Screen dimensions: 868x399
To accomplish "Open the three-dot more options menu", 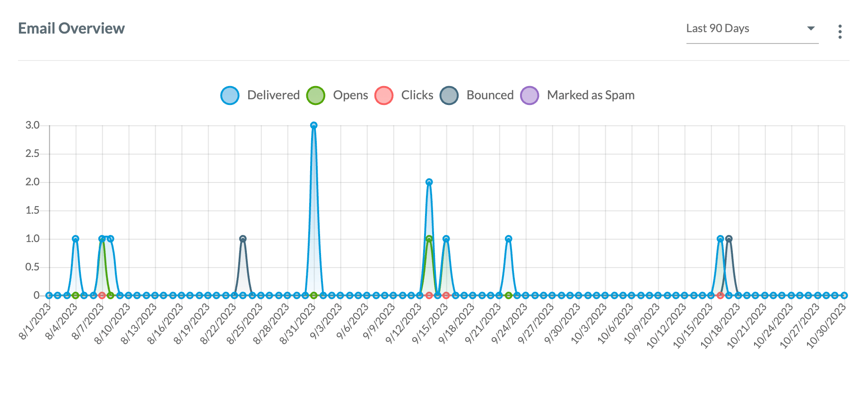I will [840, 32].
